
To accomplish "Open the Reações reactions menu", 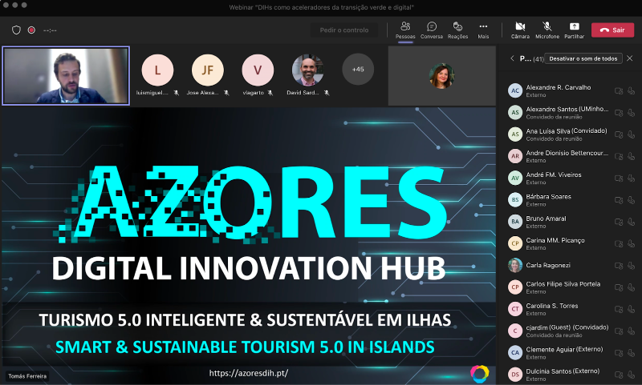I will [x=458, y=30].
